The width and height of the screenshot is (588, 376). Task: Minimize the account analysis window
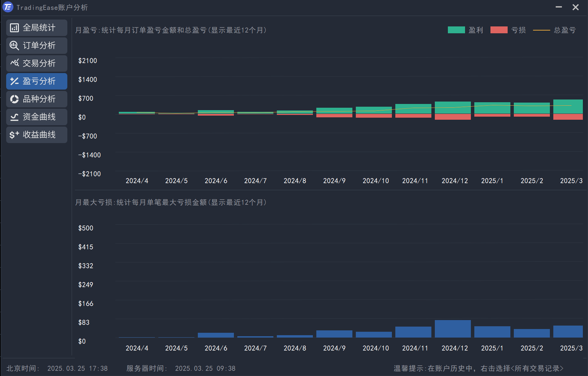tap(559, 7)
